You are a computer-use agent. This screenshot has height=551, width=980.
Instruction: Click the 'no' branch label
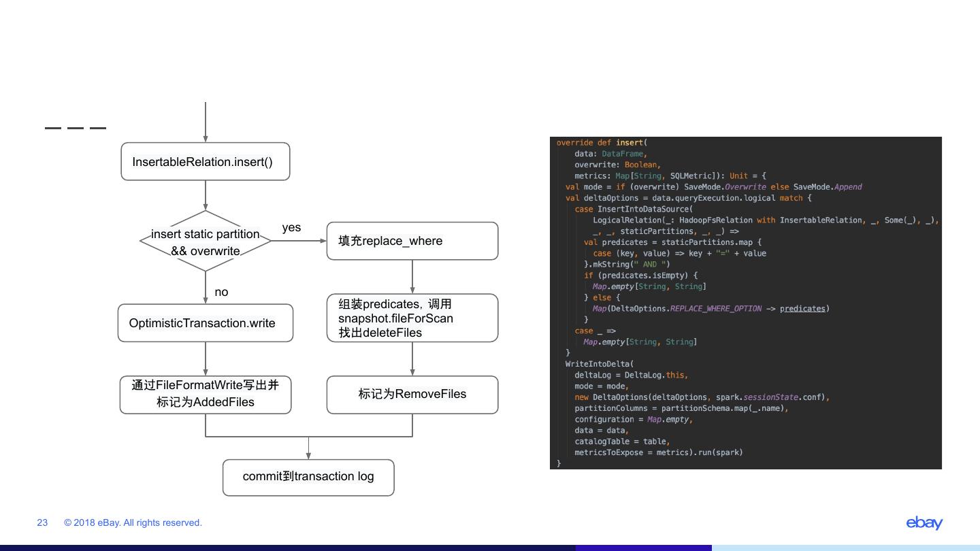221,293
